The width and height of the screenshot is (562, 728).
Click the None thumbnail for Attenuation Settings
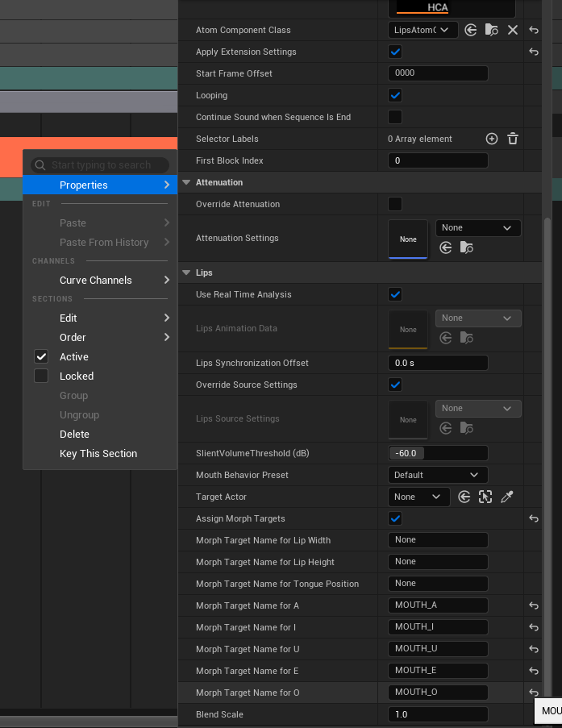tap(407, 239)
